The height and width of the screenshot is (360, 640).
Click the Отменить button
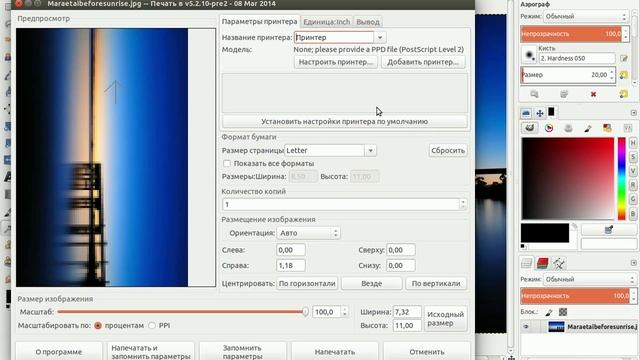tap(427, 352)
